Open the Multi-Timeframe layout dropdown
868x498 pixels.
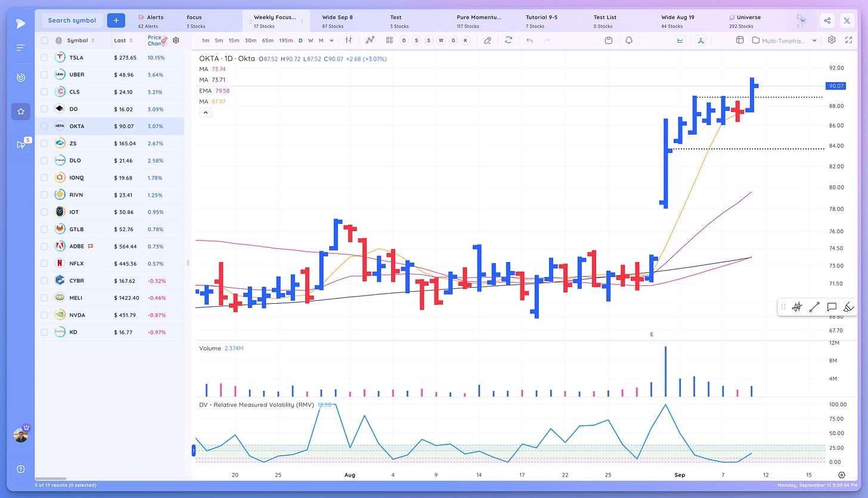pyautogui.click(x=785, y=40)
